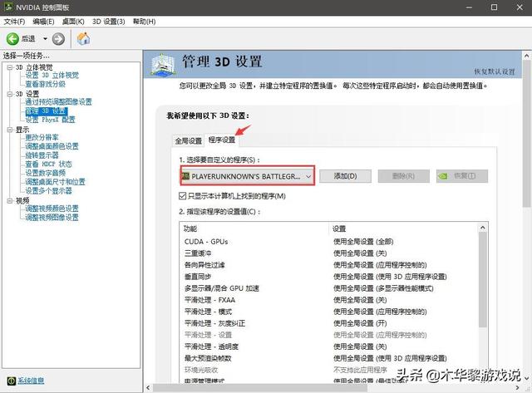Open the 桌面(K) menu
532x393 pixels.
pos(73,22)
